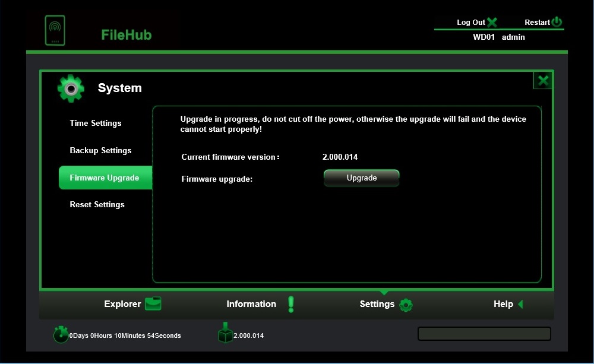Click the WD01 device name
The height and width of the screenshot is (364, 594).
[484, 37]
